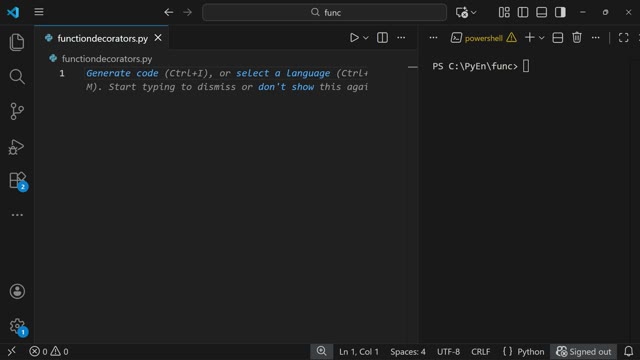Open the Copilot chat icon in title bar
640x360 pixels.
click(462, 12)
